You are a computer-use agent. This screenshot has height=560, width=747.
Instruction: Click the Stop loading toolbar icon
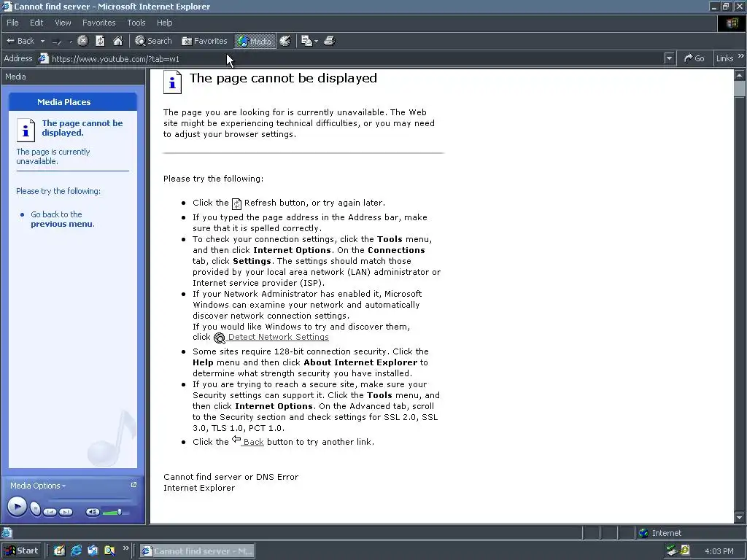pos(82,41)
